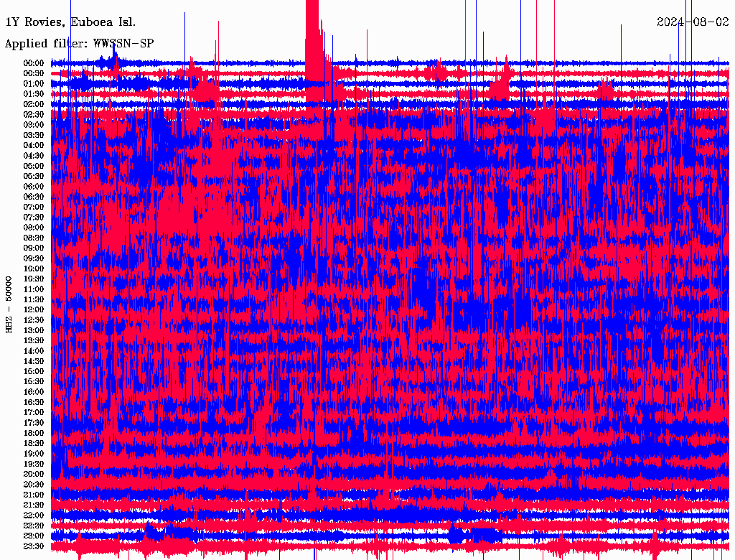The width and height of the screenshot is (735, 560).
Task: Select the 11:30 time label
Action: pos(34,299)
